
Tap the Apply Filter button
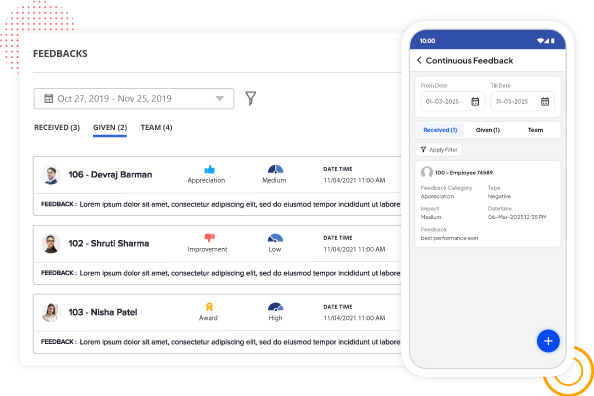click(439, 150)
